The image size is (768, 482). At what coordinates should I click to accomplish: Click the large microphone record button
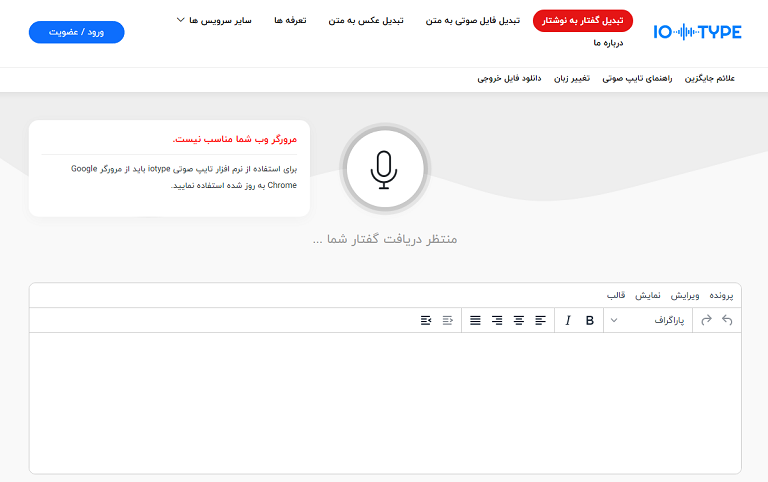[385, 169]
